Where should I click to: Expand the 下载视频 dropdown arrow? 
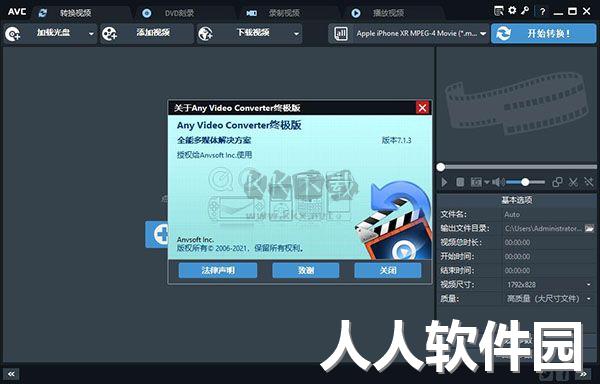[x=296, y=34]
